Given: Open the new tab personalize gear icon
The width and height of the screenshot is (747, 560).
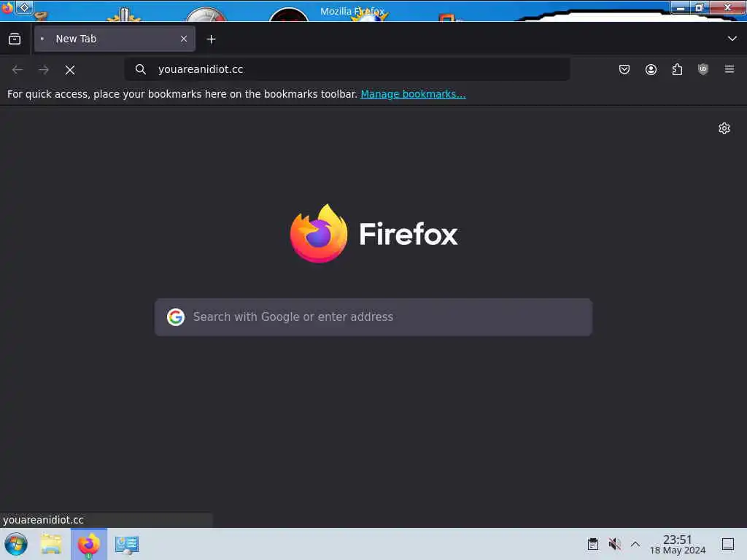Looking at the screenshot, I should click(724, 128).
